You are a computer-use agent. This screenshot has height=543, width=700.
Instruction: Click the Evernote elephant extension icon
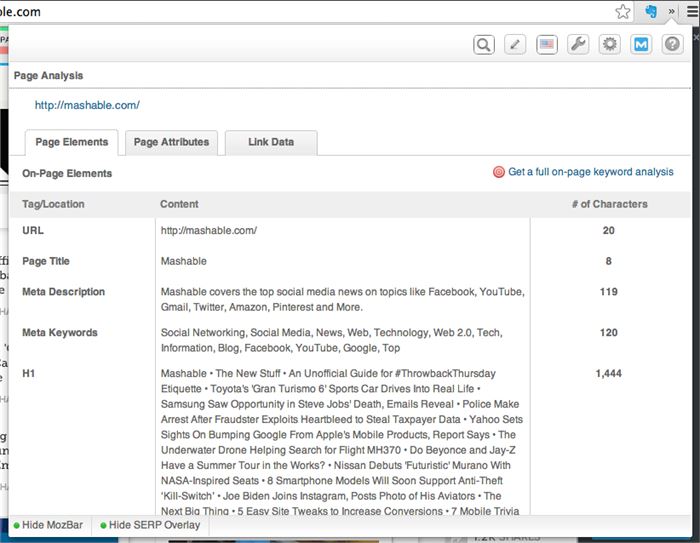650,11
